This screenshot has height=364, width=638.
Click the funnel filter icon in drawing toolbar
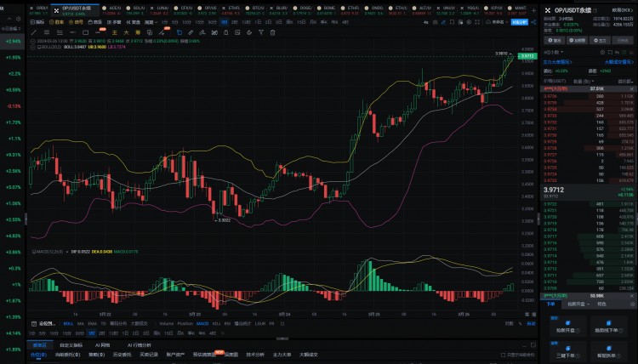click(x=261, y=32)
